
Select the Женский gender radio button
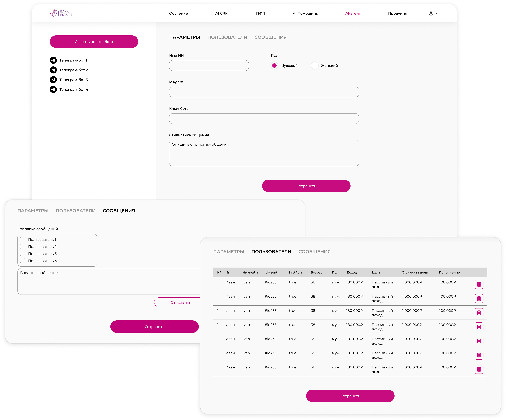tap(314, 66)
